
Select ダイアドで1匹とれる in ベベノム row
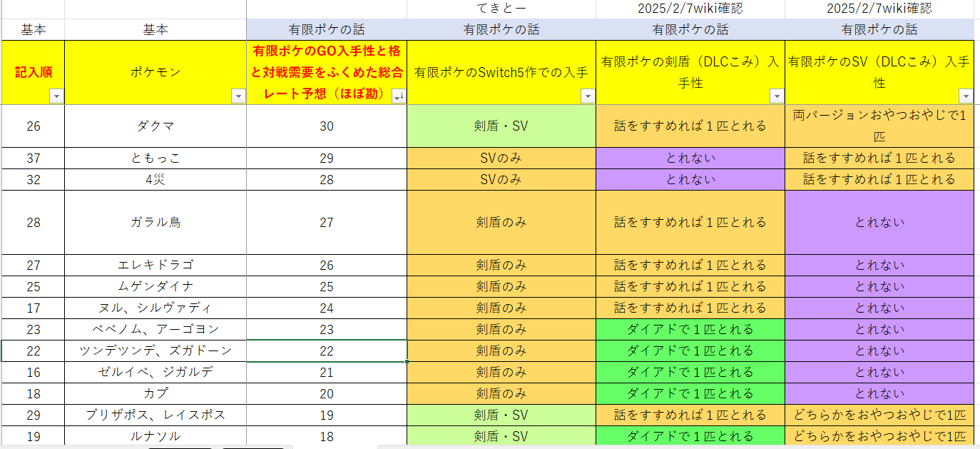click(x=690, y=330)
